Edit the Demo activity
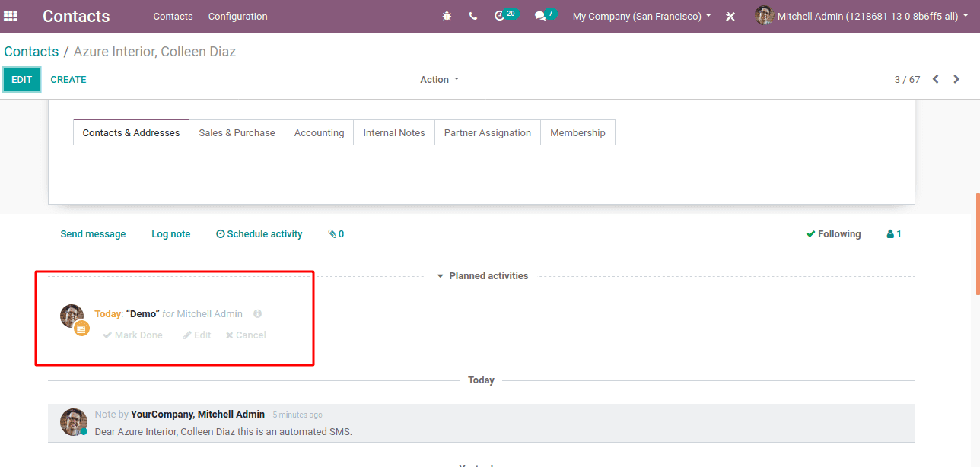 point(197,335)
